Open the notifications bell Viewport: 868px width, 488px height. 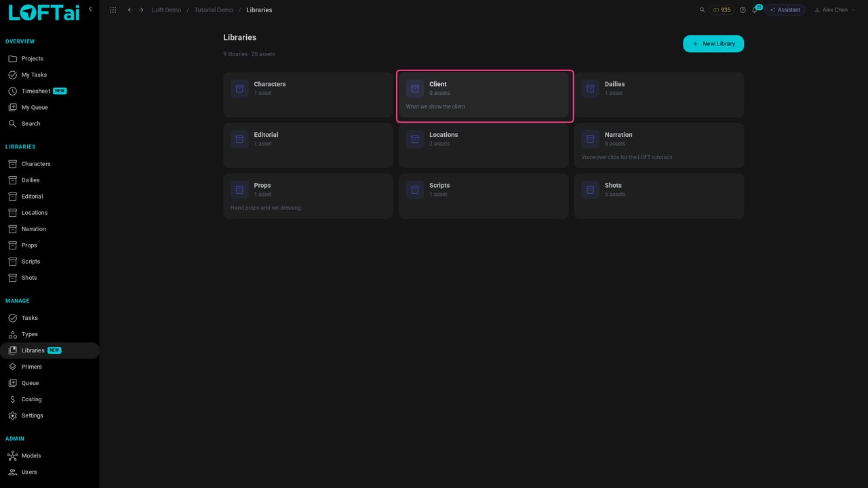click(x=755, y=10)
